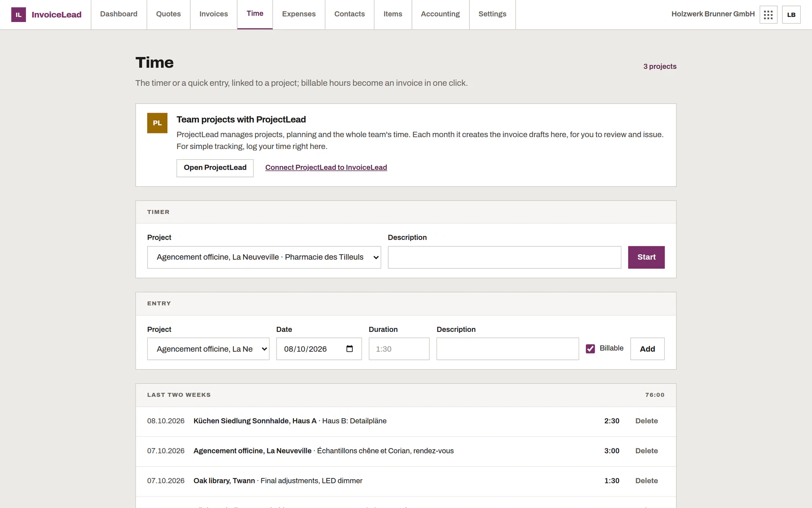Open the Invoices tab

coord(214,14)
